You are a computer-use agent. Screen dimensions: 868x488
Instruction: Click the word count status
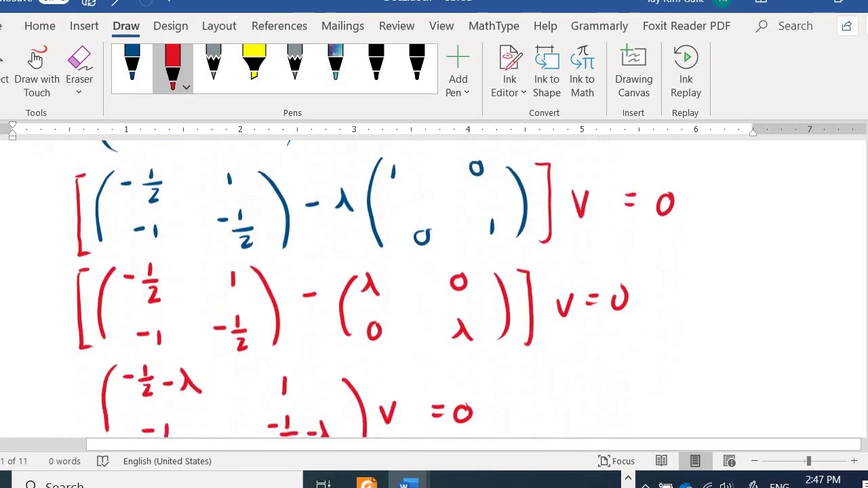(64, 461)
